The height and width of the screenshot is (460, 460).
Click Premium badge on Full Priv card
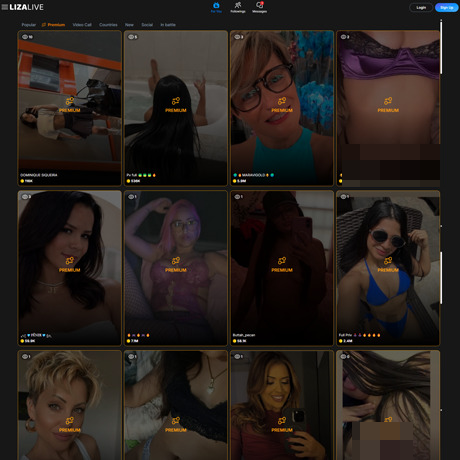(x=388, y=265)
